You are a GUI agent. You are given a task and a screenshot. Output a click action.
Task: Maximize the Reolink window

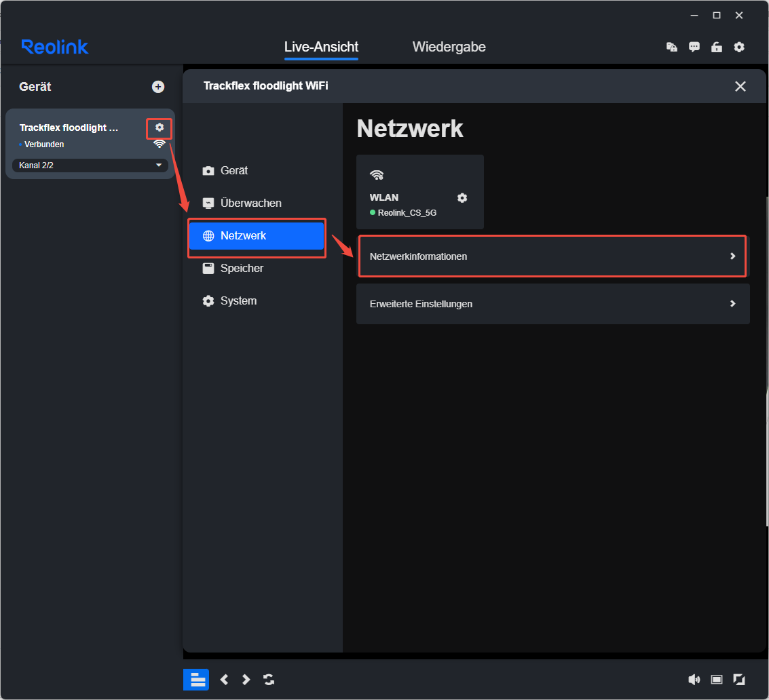(717, 15)
